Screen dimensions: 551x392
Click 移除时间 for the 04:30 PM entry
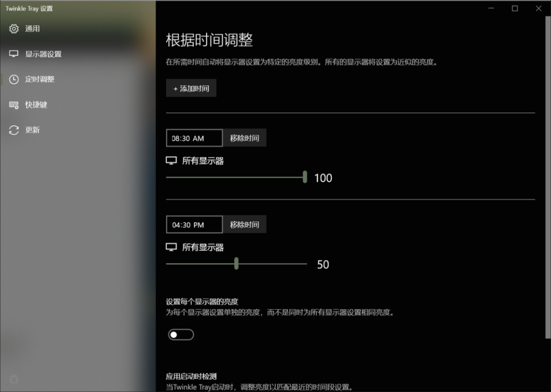[244, 224]
